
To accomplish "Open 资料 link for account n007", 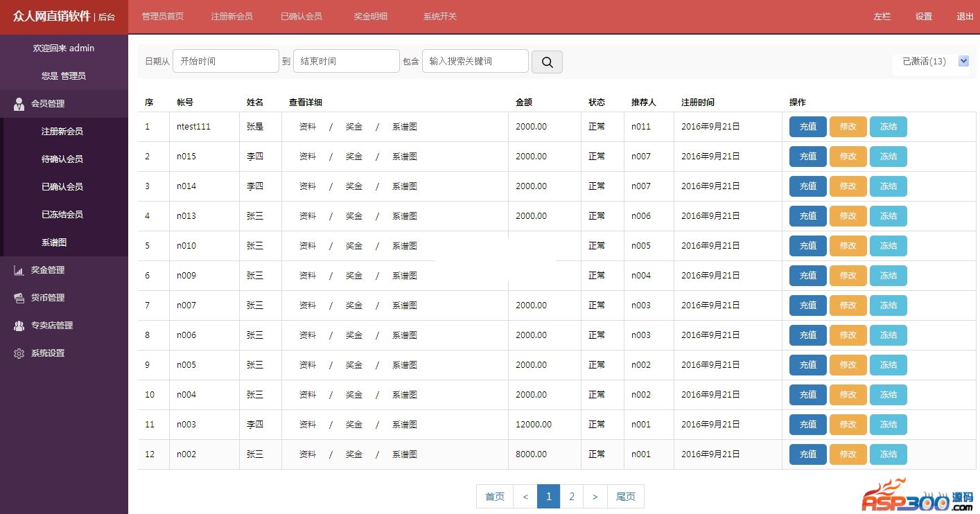I will [308, 305].
